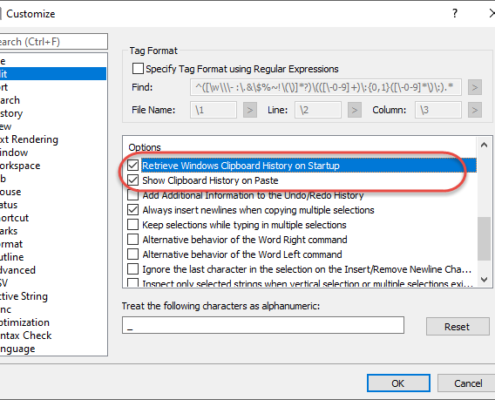Select Text Rendering in the category list
This screenshot has height=400, width=495.
[29, 139]
